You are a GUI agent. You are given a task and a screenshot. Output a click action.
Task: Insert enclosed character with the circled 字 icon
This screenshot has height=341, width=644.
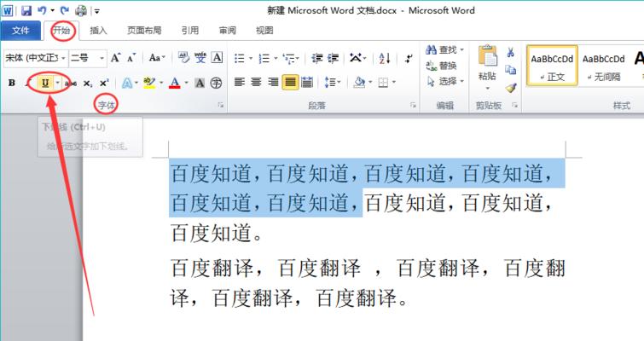tap(216, 84)
